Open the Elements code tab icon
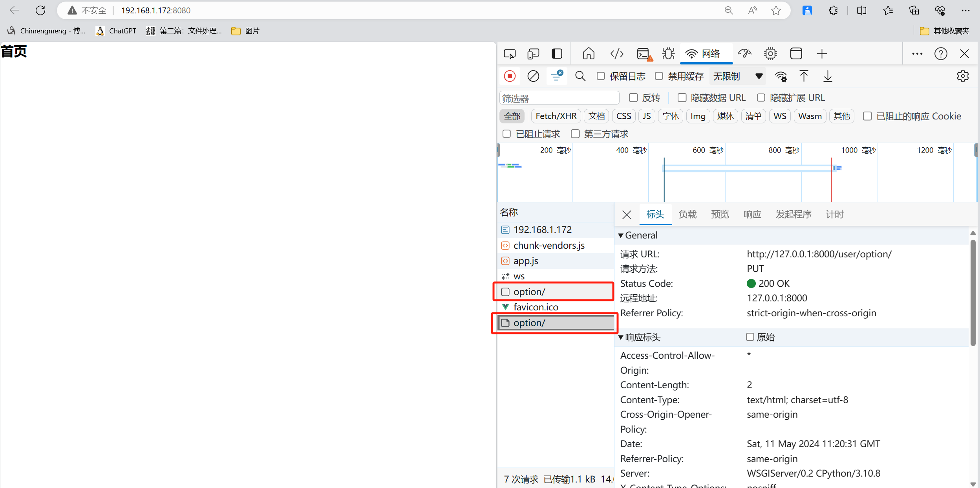The image size is (980, 488). (x=617, y=53)
